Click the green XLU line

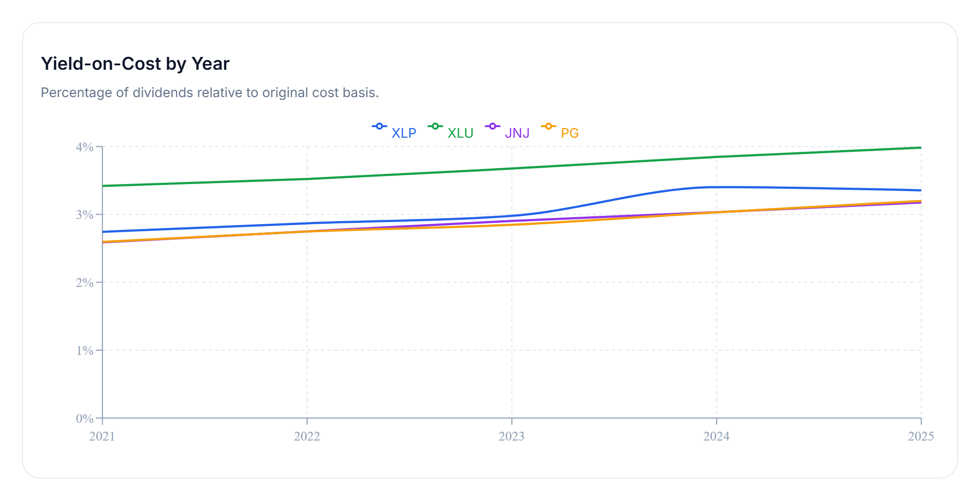(x=410, y=173)
